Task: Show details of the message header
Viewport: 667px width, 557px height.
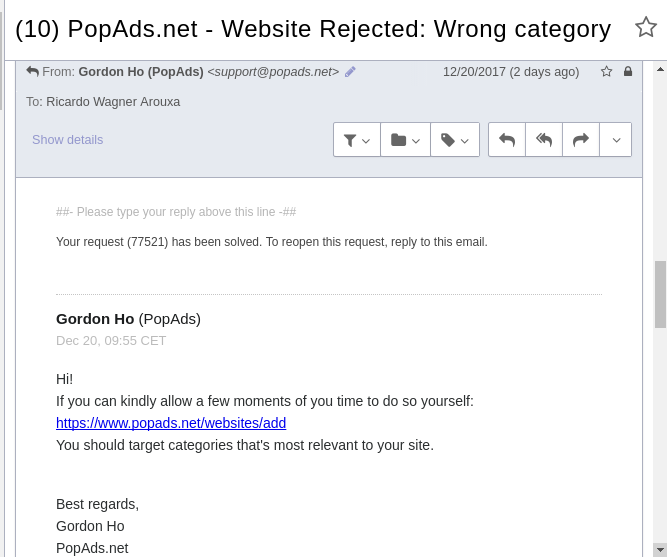Action: (67, 140)
